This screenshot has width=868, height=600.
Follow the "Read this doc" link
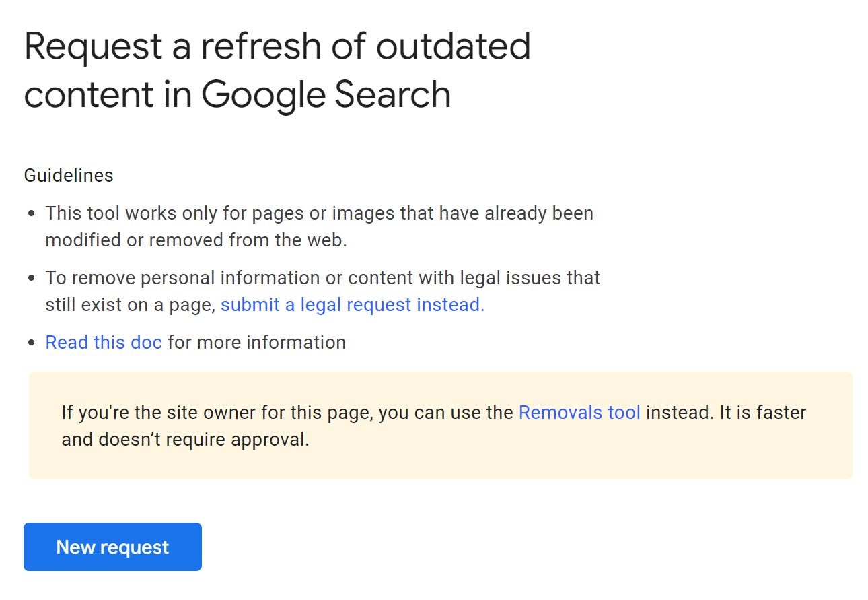coord(103,342)
